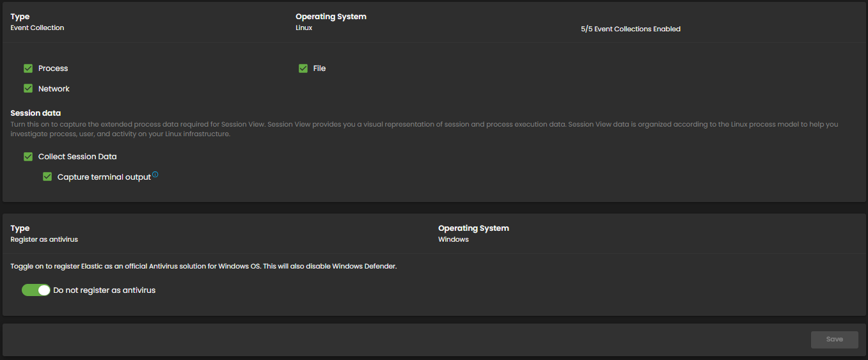Viewport: 868px width, 360px height.
Task: Click the Linux operating system value
Action: [304, 28]
